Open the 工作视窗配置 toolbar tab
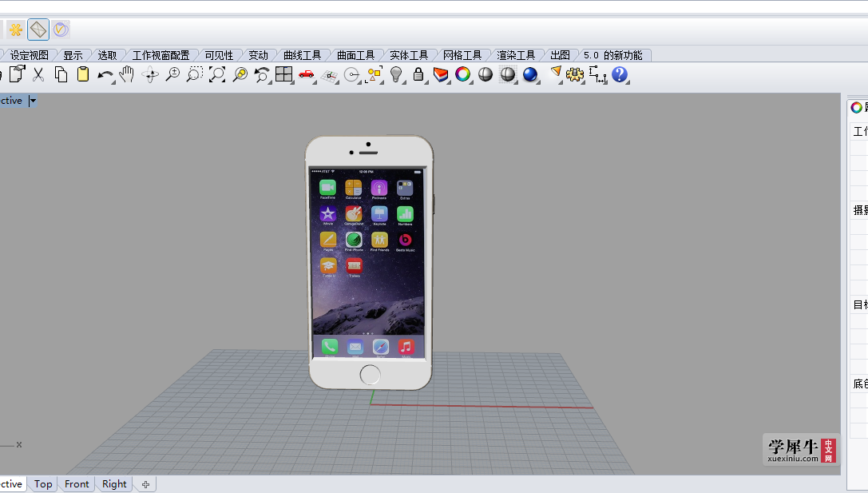This screenshot has width=868, height=493. pos(161,55)
